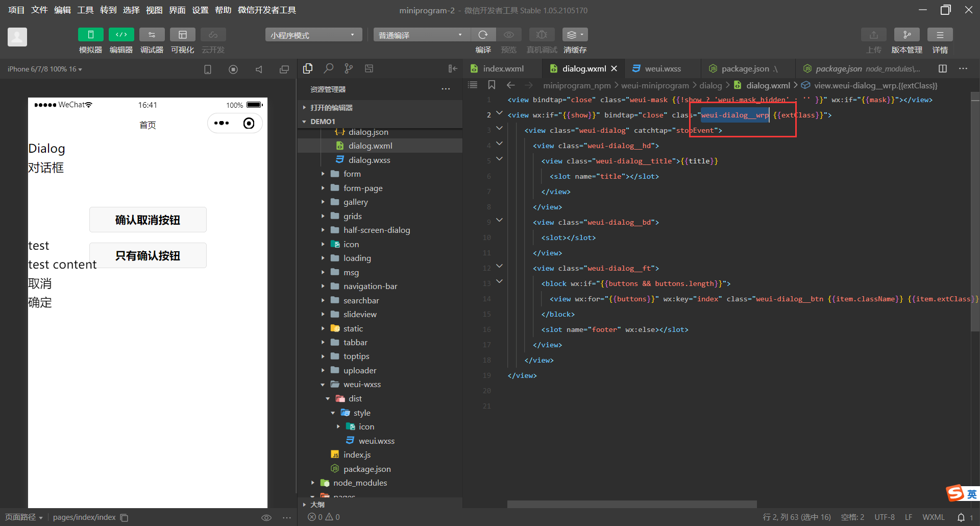Toggle the debugger panel (调试器)
Image resolution: width=980 pixels, height=526 pixels.
pyautogui.click(x=152, y=35)
